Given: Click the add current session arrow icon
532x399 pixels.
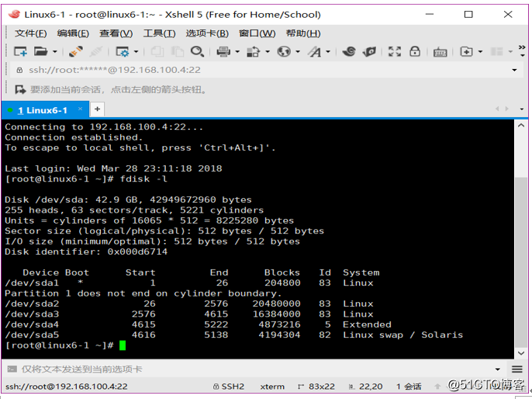Looking at the screenshot, I should point(20,89).
